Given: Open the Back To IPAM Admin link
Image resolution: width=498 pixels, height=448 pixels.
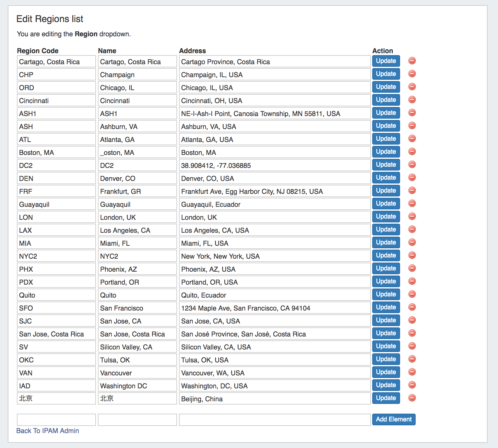Looking at the screenshot, I should [x=48, y=431].
